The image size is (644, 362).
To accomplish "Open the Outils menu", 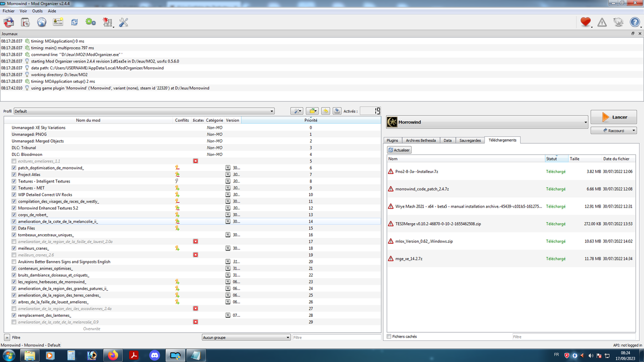I will (x=37, y=11).
